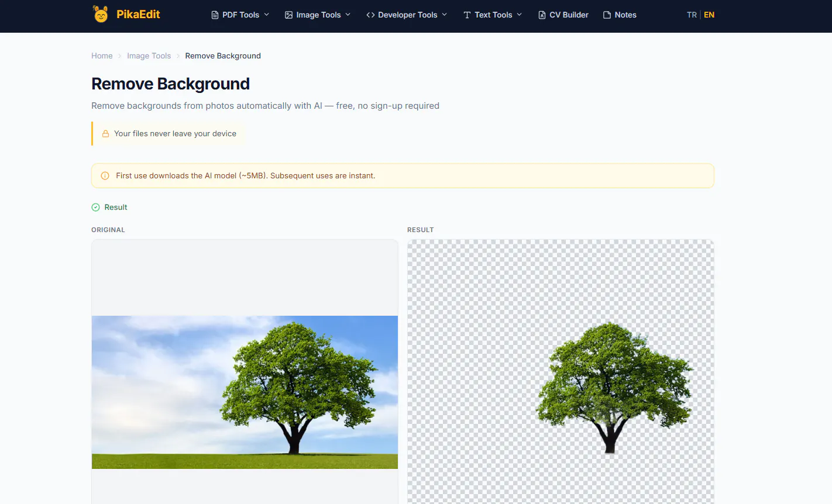Image resolution: width=832 pixels, height=504 pixels.
Task: Open the Developer Tools menu
Action: (x=407, y=15)
